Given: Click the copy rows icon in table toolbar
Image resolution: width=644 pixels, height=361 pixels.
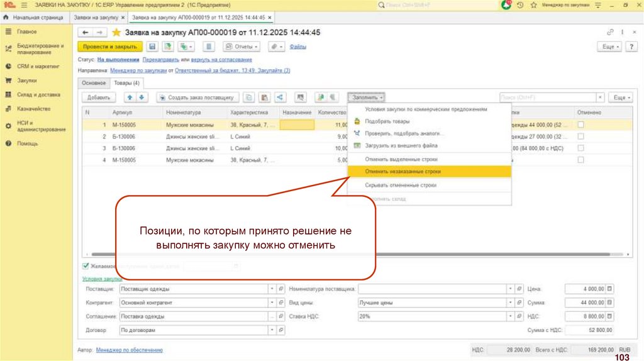Looking at the screenshot, I should [x=248, y=97].
